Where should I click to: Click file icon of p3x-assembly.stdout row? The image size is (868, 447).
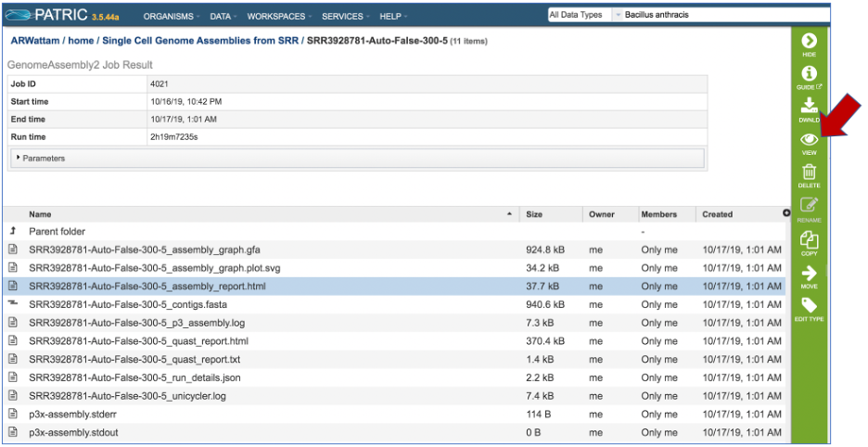click(13, 432)
